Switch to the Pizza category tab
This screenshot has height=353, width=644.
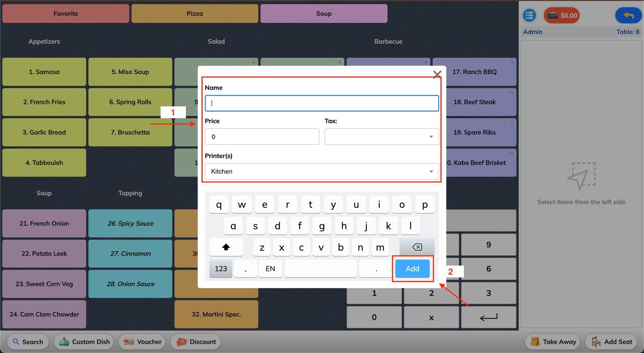pos(195,14)
